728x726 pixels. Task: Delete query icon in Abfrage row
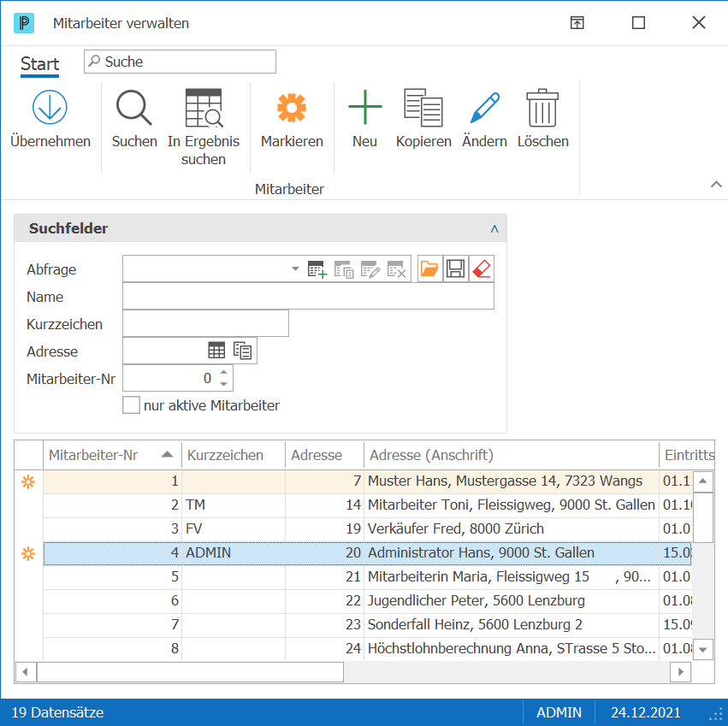[x=397, y=269]
